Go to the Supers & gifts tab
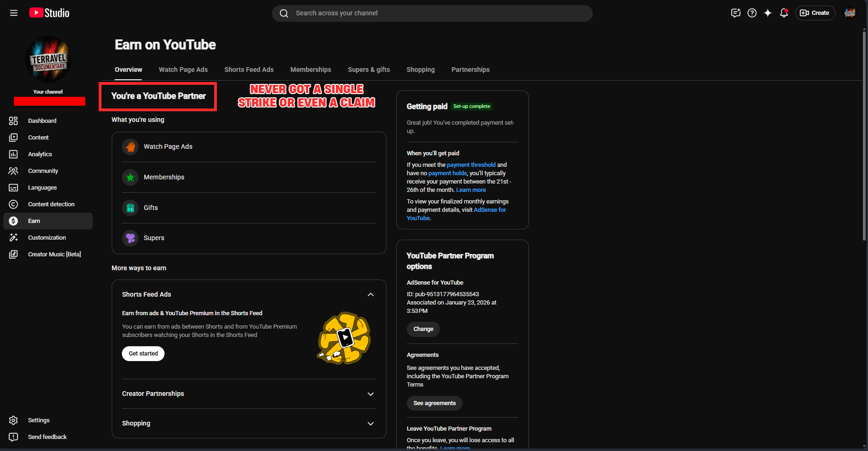This screenshot has height=451, width=868. pos(369,70)
